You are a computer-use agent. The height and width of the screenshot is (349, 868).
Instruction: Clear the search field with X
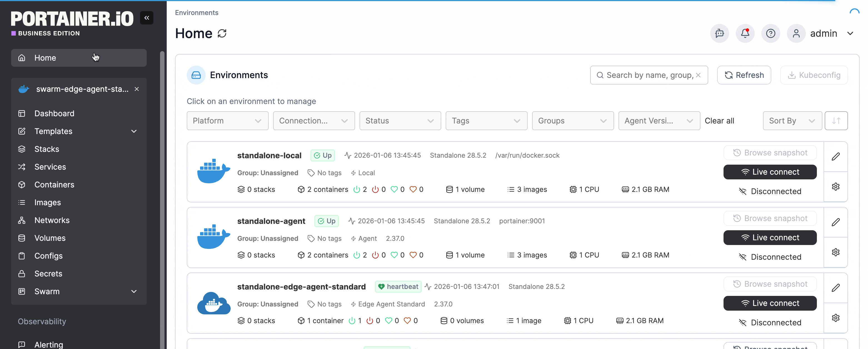(x=698, y=75)
